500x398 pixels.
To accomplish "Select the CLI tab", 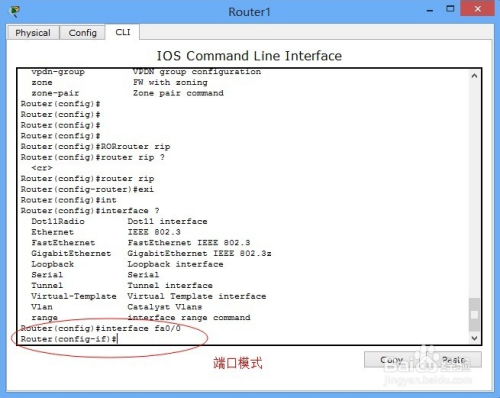I will 123,32.
